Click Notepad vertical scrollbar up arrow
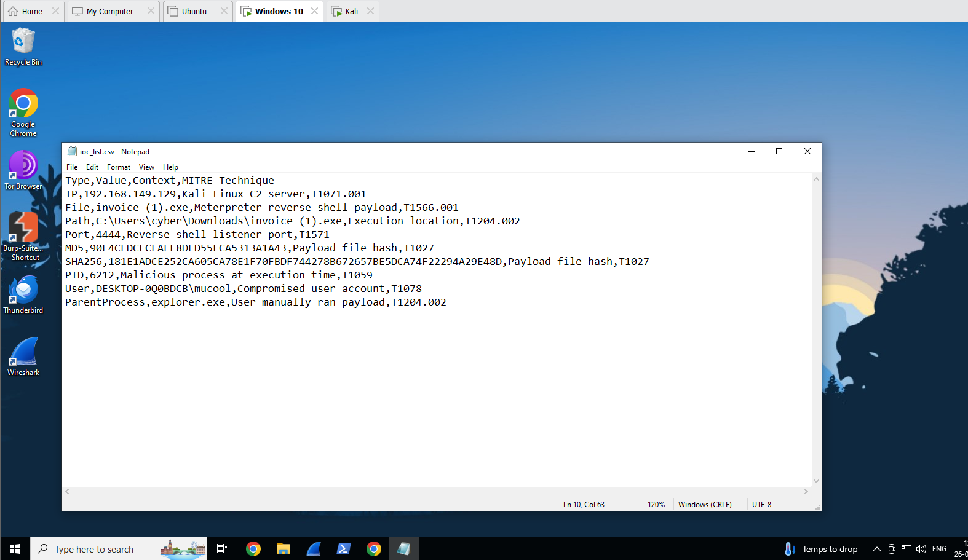968x560 pixels. click(816, 179)
